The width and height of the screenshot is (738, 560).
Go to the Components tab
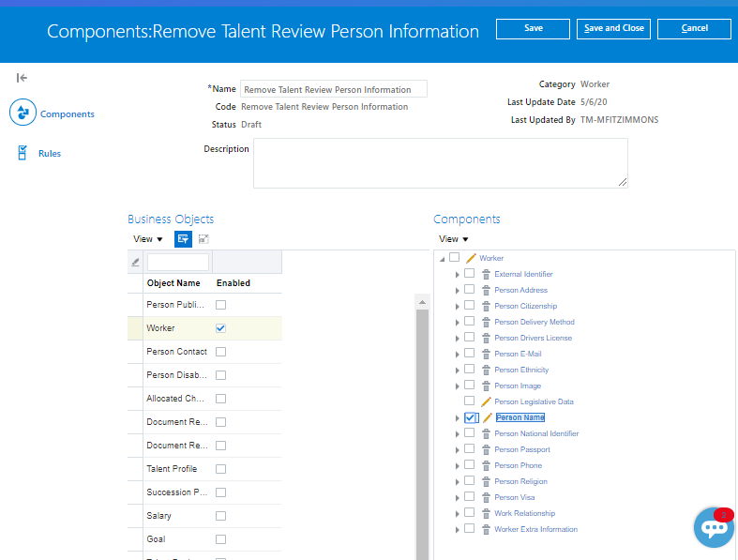67,114
